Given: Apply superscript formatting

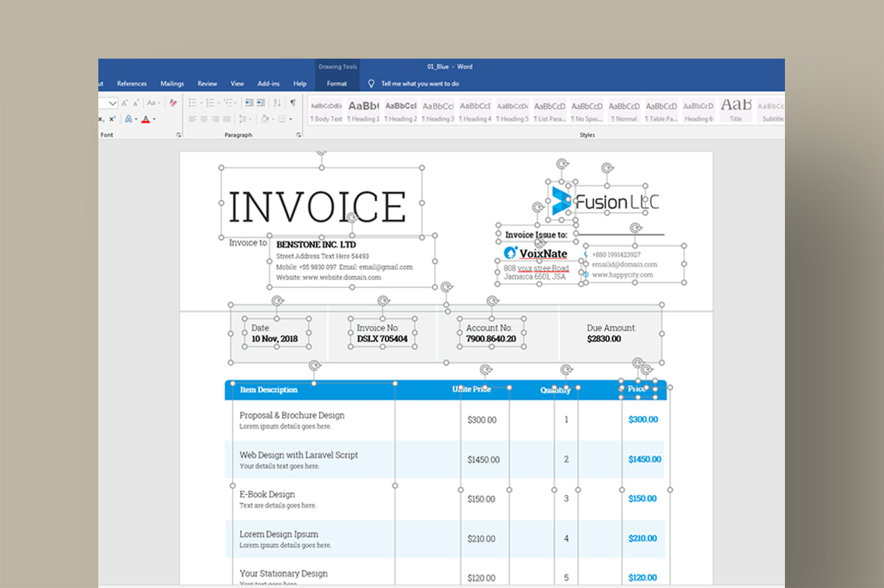Looking at the screenshot, I should (111, 120).
